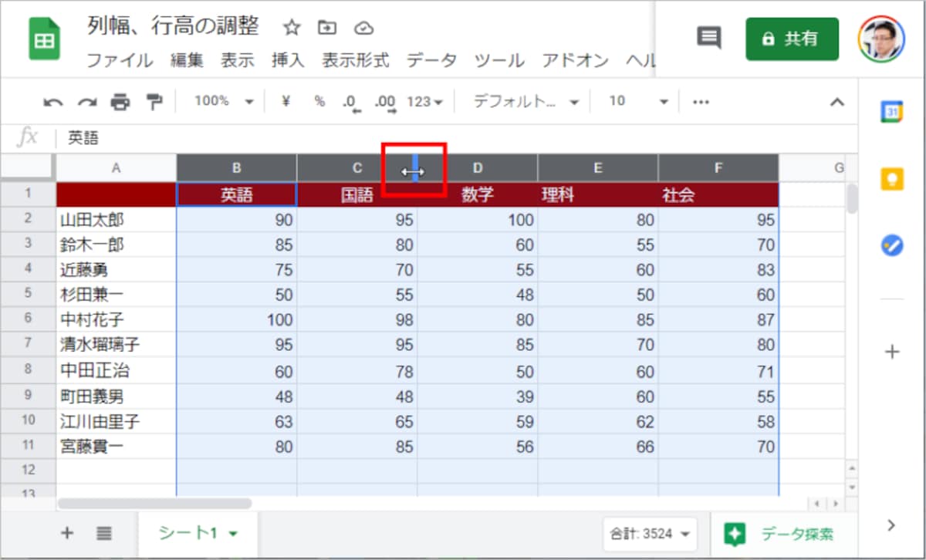Decrease decimal places

(x=350, y=103)
